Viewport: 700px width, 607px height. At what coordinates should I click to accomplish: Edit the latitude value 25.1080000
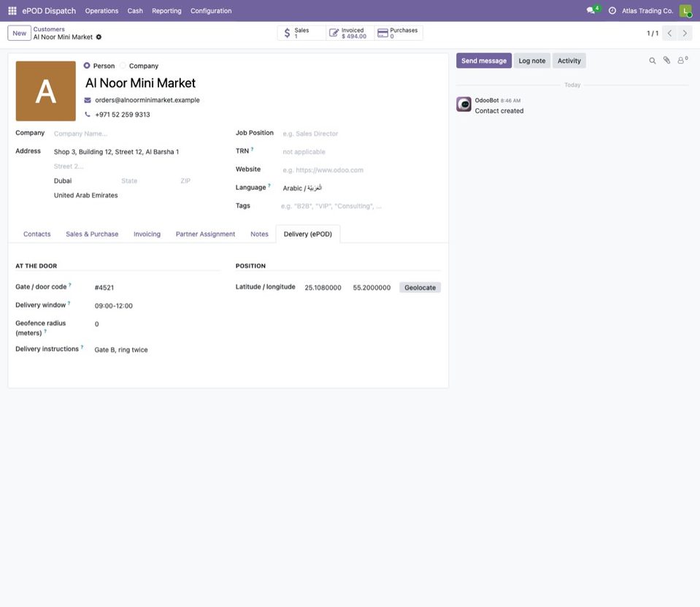[325, 288]
